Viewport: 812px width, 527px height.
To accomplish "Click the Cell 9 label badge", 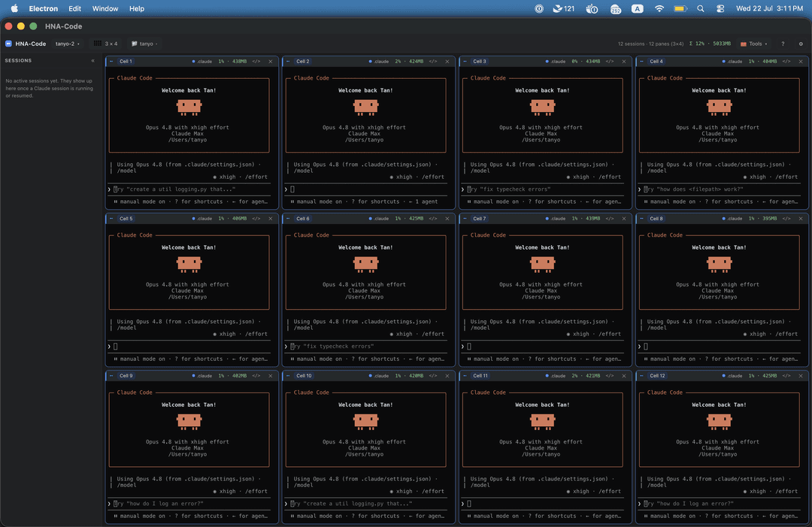I will click(x=126, y=376).
